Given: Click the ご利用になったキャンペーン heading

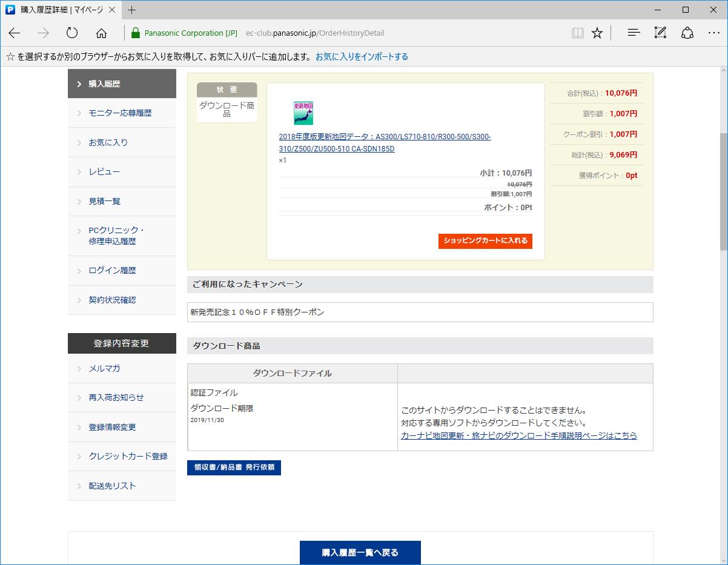Looking at the screenshot, I should (x=248, y=285).
